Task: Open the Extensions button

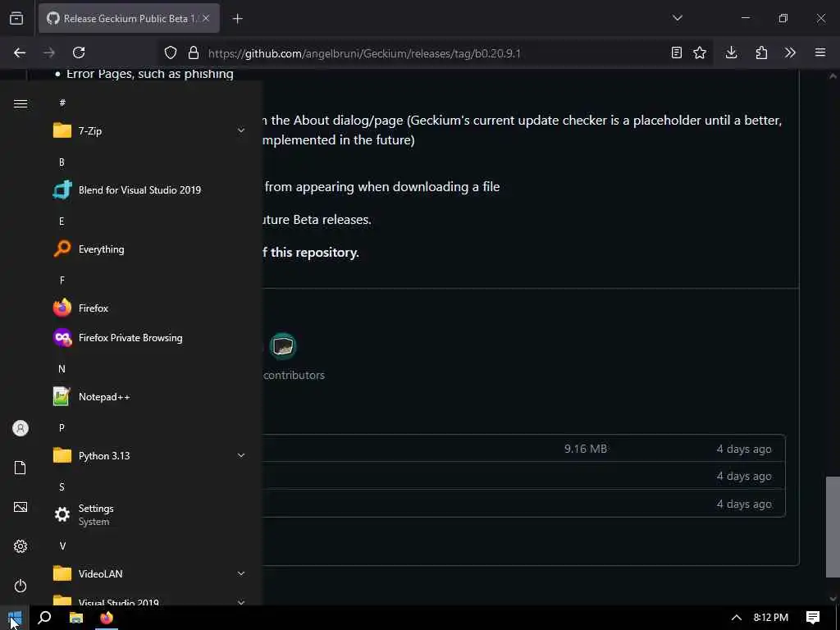Action: coord(761,52)
